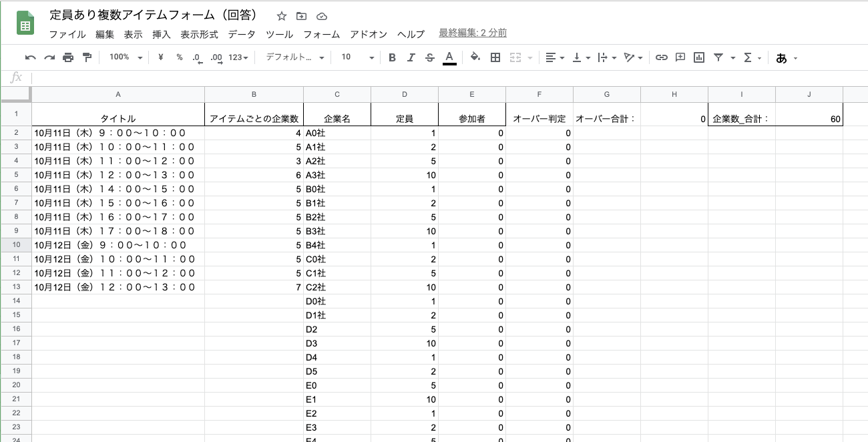Create a filter on the data
868x442 pixels.
(x=717, y=57)
